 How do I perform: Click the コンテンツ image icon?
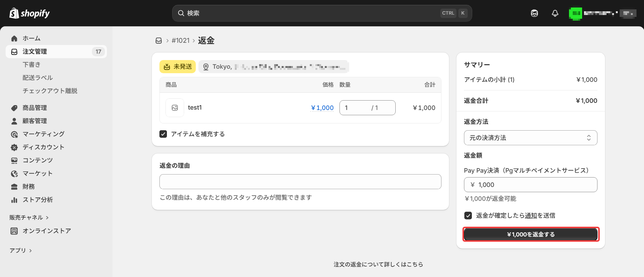(14, 160)
